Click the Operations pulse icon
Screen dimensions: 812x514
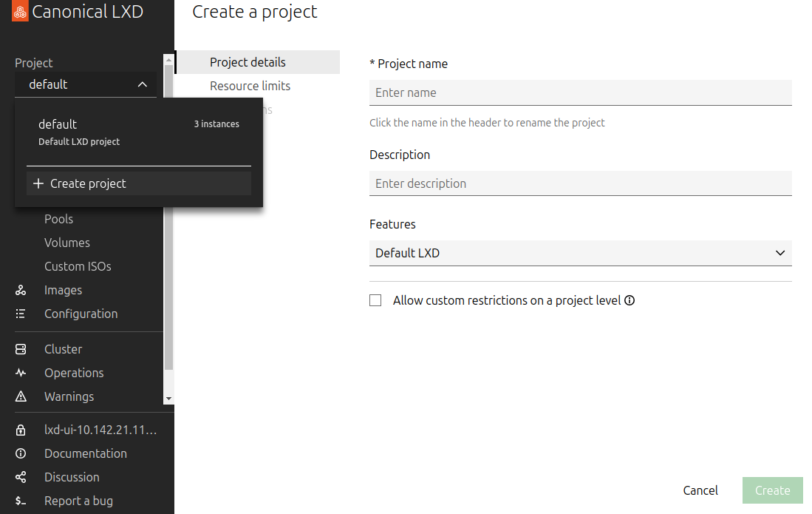click(x=21, y=373)
